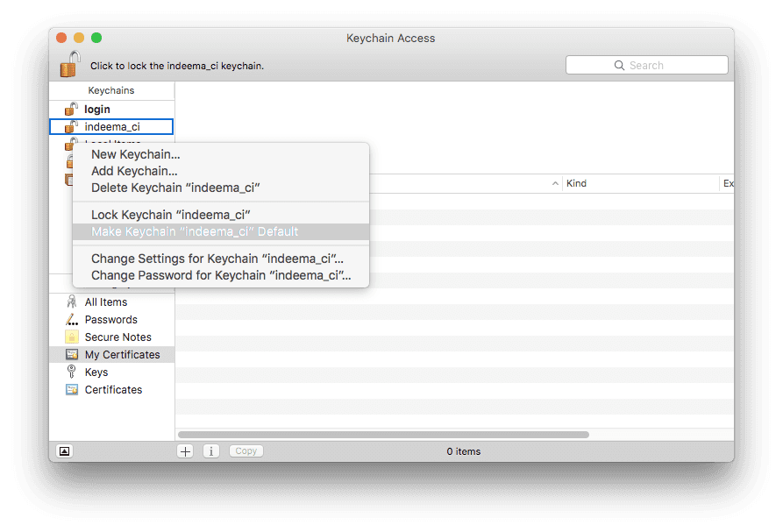Select the My Certificates category icon
This screenshot has width=783, height=532.
(x=72, y=354)
